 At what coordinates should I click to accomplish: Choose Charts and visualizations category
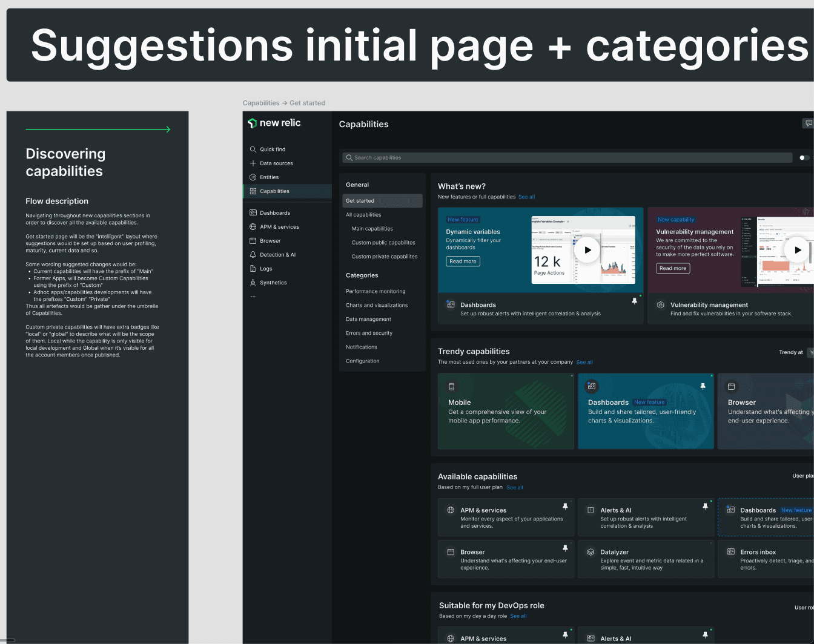coord(377,306)
